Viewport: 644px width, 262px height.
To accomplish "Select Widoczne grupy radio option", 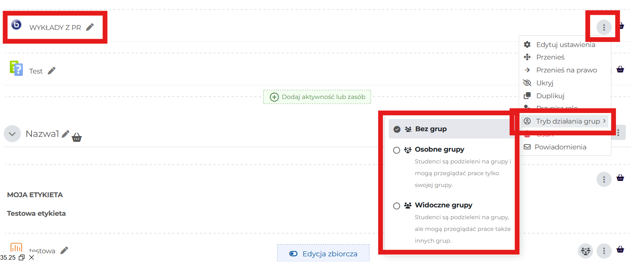I will click(x=397, y=206).
